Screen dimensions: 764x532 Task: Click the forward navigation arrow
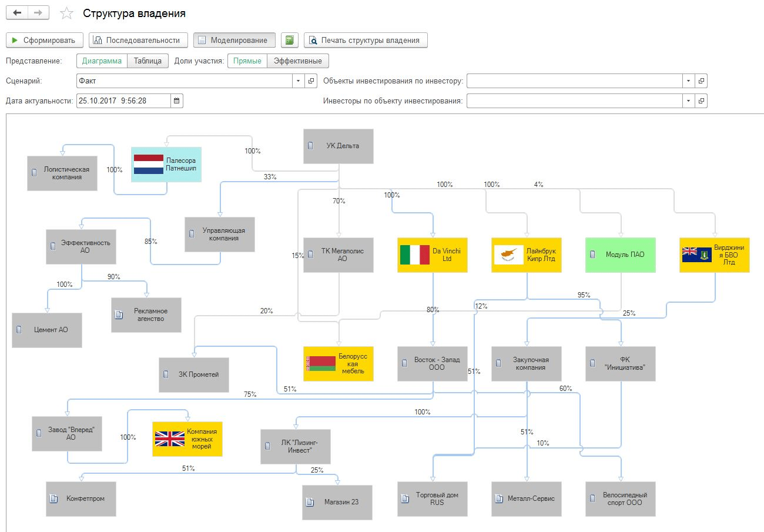click(x=38, y=12)
